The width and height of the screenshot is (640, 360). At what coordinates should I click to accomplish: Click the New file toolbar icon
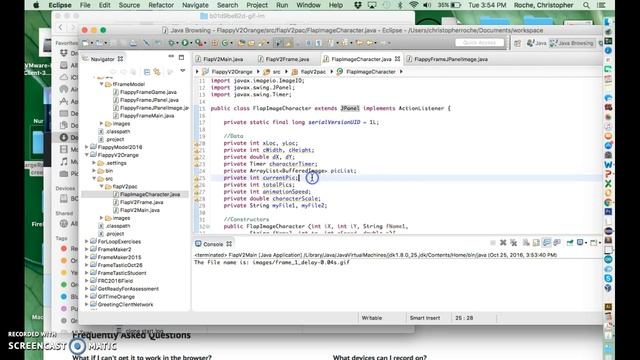tap(85, 42)
